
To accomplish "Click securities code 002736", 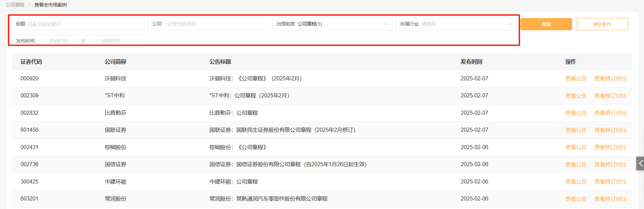I will [x=29, y=164].
